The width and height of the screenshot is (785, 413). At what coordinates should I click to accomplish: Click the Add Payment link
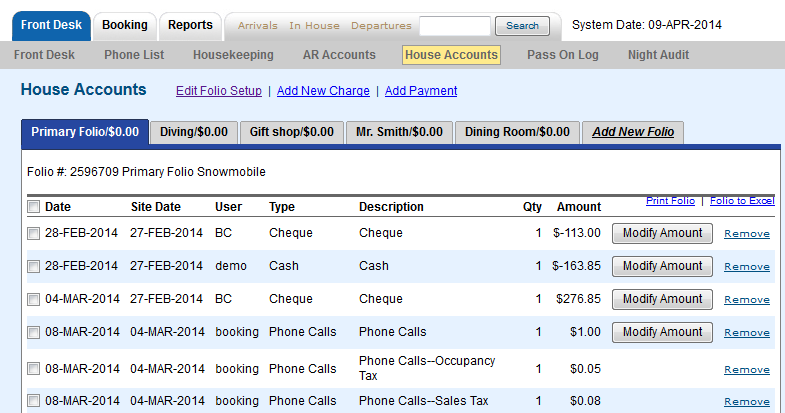point(421,91)
